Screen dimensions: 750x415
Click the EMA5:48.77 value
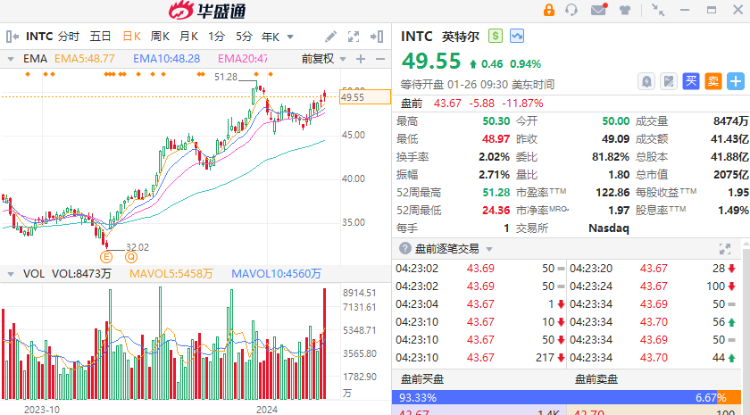(x=84, y=59)
